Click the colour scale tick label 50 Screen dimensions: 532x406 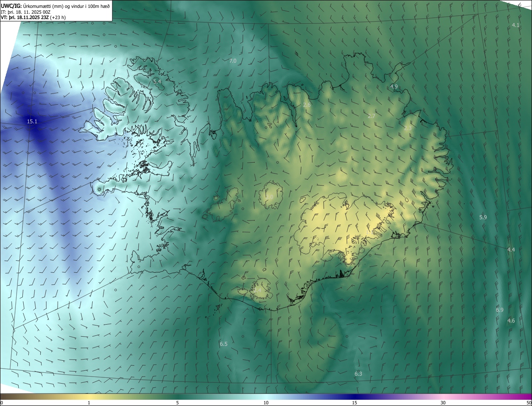pos(529,403)
